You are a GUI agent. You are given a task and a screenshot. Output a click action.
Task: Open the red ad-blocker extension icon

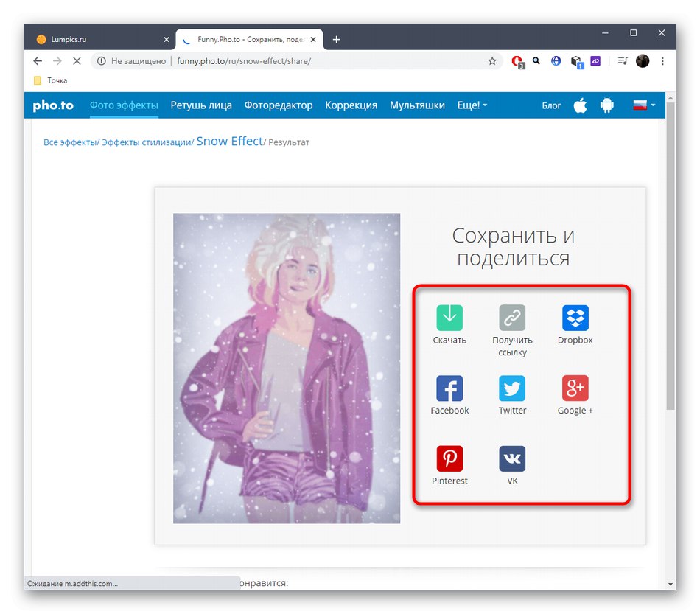point(517,62)
